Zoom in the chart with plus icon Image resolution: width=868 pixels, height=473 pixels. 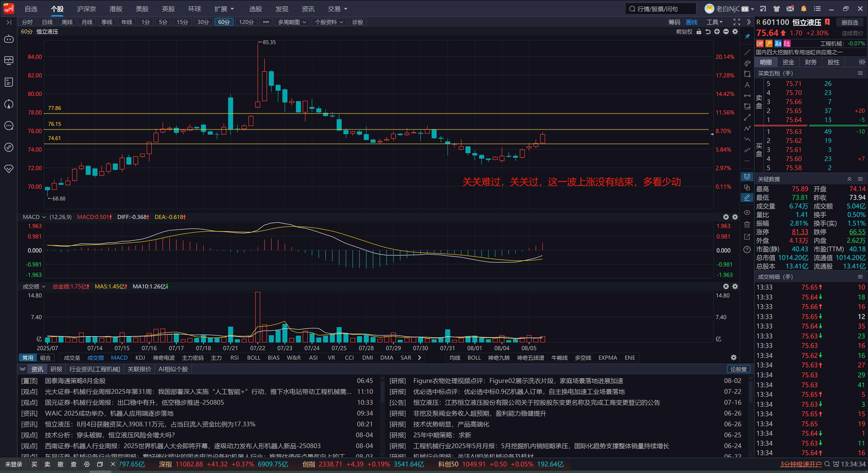click(x=717, y=32)
